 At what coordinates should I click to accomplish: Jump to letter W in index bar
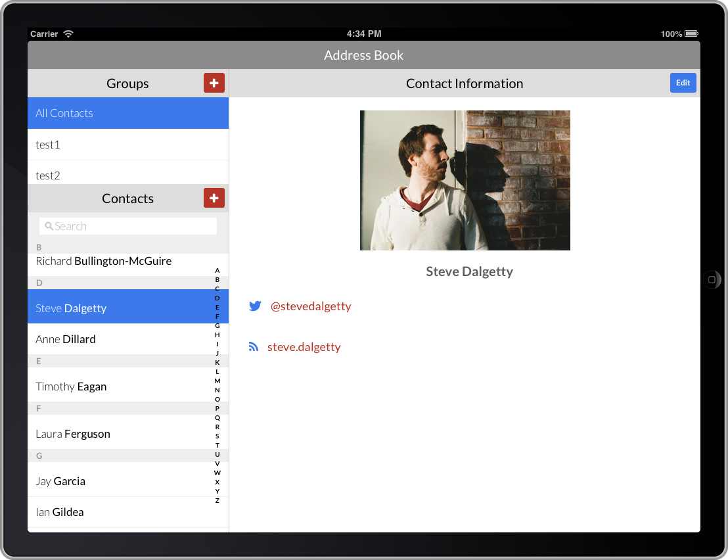click(x=217, y=473)
